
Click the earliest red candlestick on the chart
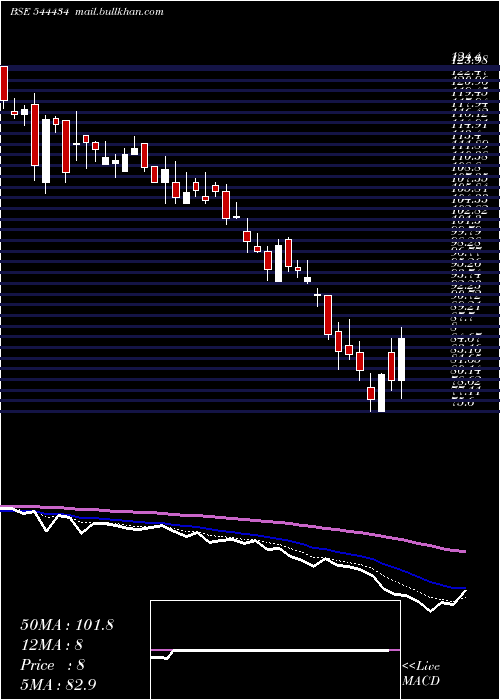coord(4,83)
